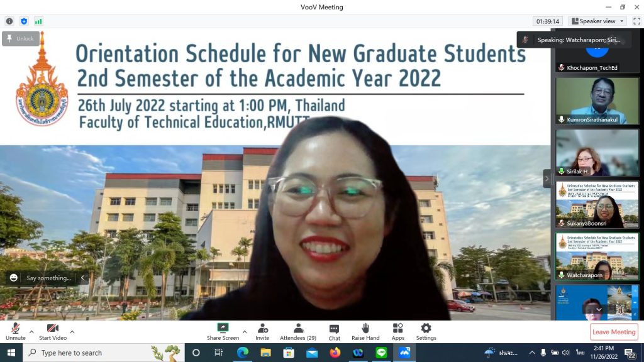Open LINE app from taskbar

[x=381, y=353]
